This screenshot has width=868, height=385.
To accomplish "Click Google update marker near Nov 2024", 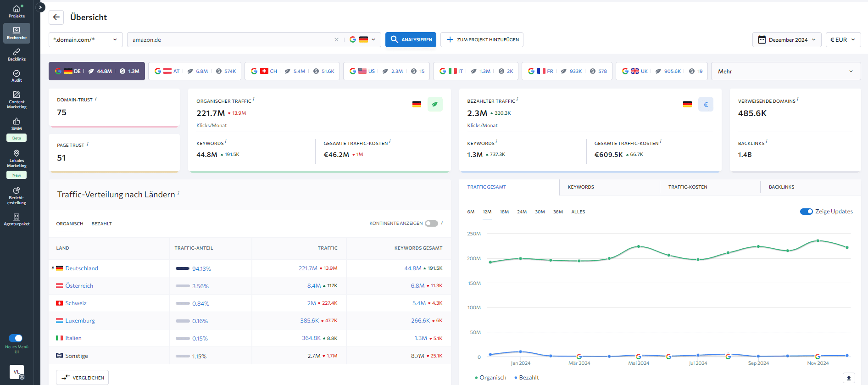I will [818, 357].
